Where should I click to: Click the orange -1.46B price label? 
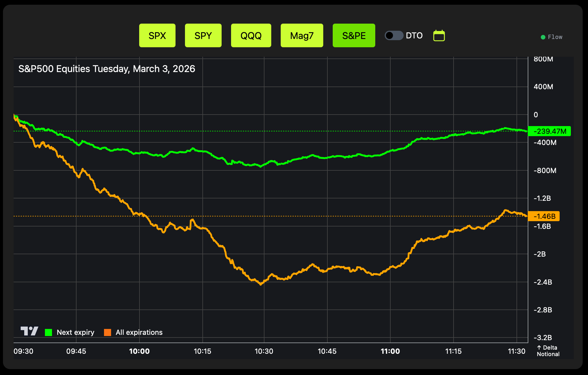point(544,216)
